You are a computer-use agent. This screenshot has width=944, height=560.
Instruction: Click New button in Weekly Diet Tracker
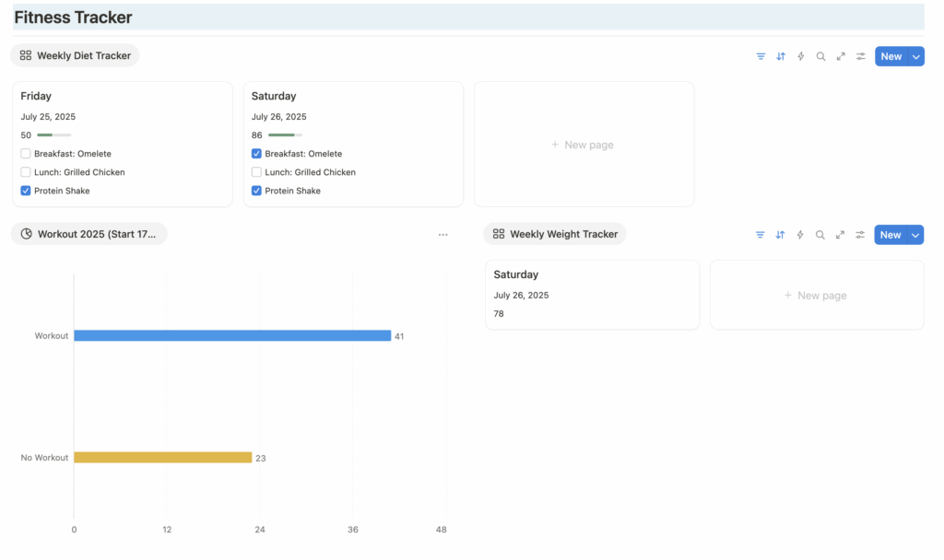point(891,56)
